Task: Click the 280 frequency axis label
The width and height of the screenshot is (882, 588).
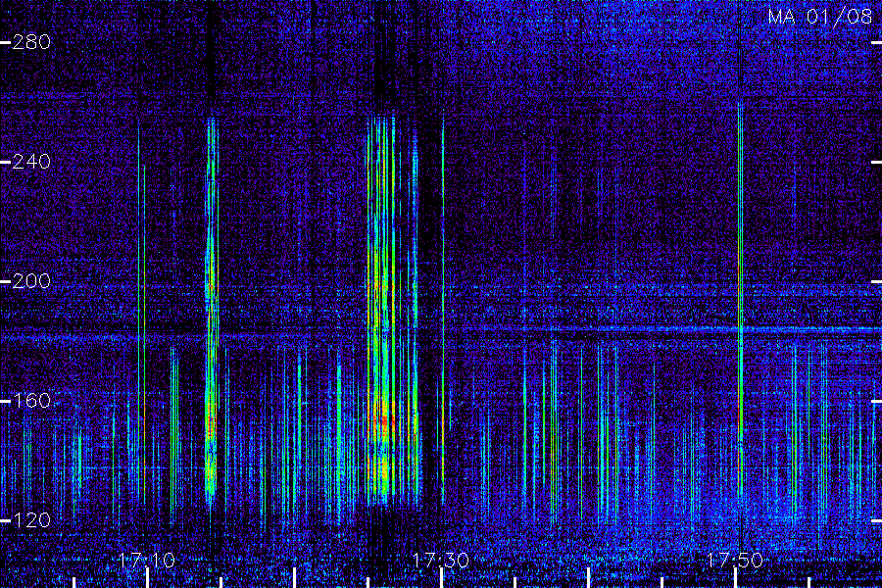Action: (31, 42)
